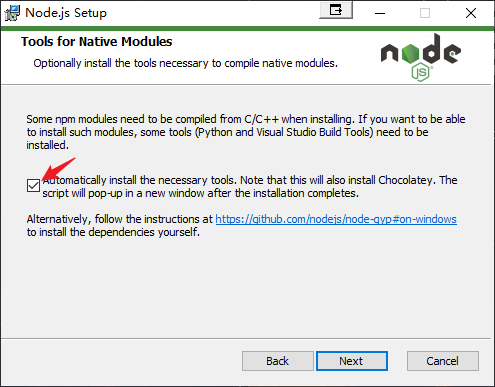The image size is (495, 387).
Task: Click the title bar window-arrow button
Action: click(336, 10)
